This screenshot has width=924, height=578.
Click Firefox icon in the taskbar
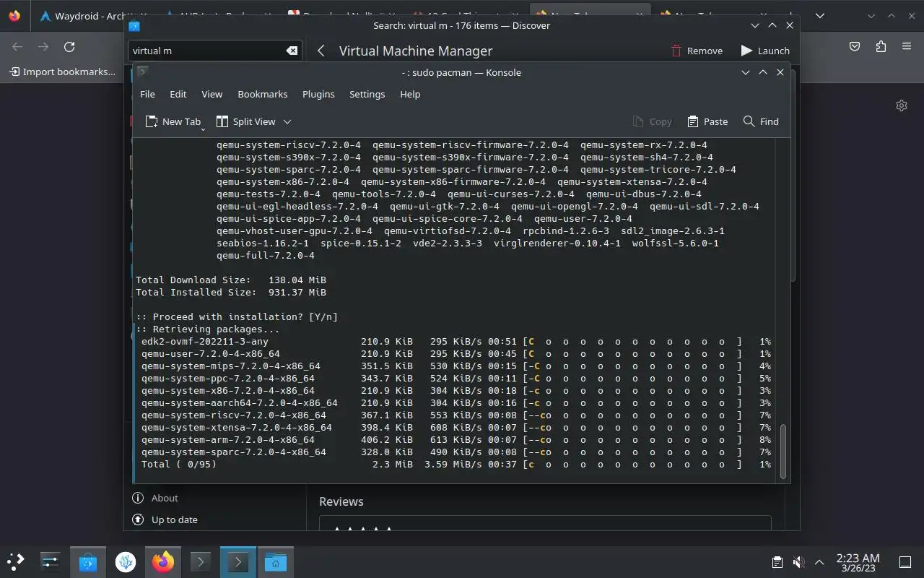(163, 561)
